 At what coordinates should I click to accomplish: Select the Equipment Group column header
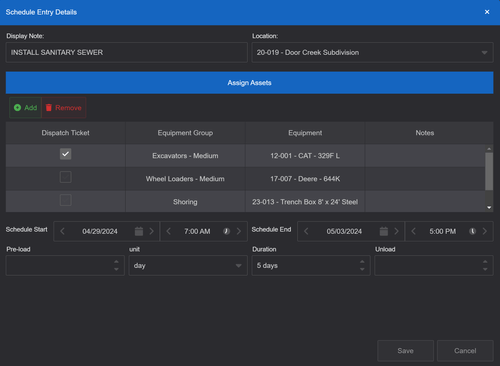click(185, 133)
